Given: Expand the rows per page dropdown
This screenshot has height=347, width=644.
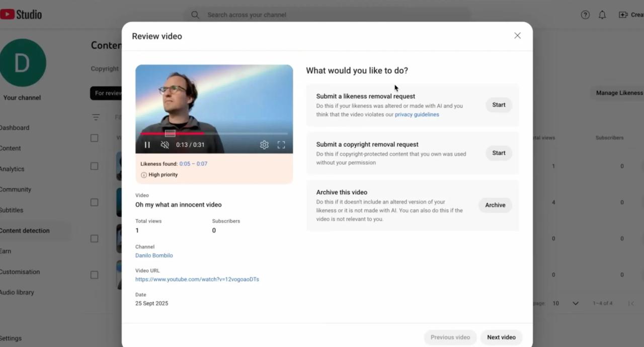Looking at the screenshot, I should pyautogui.click(x=575, y=303).
